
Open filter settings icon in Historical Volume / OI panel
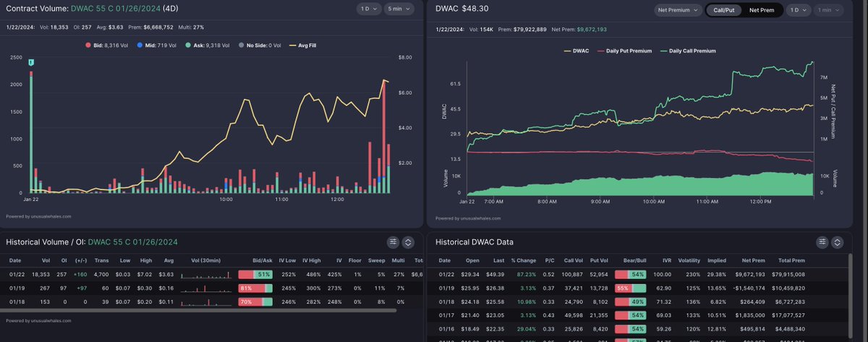coord(393,243)
